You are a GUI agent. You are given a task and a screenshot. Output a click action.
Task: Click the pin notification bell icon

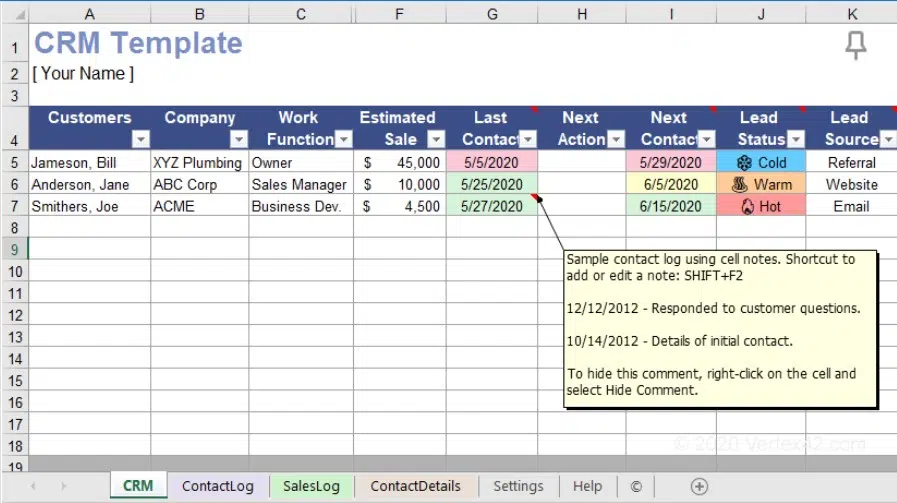click(x=856, y=45)
